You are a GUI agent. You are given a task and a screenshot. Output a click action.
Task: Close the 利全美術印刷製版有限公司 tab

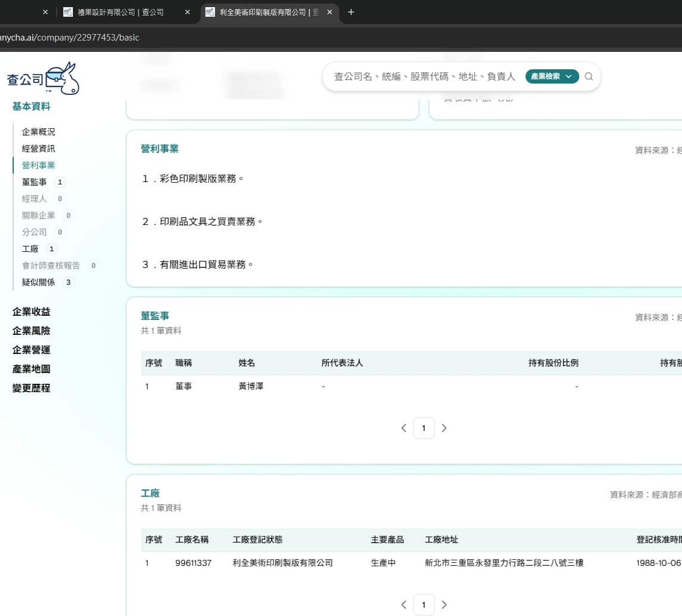click(330, 12)
